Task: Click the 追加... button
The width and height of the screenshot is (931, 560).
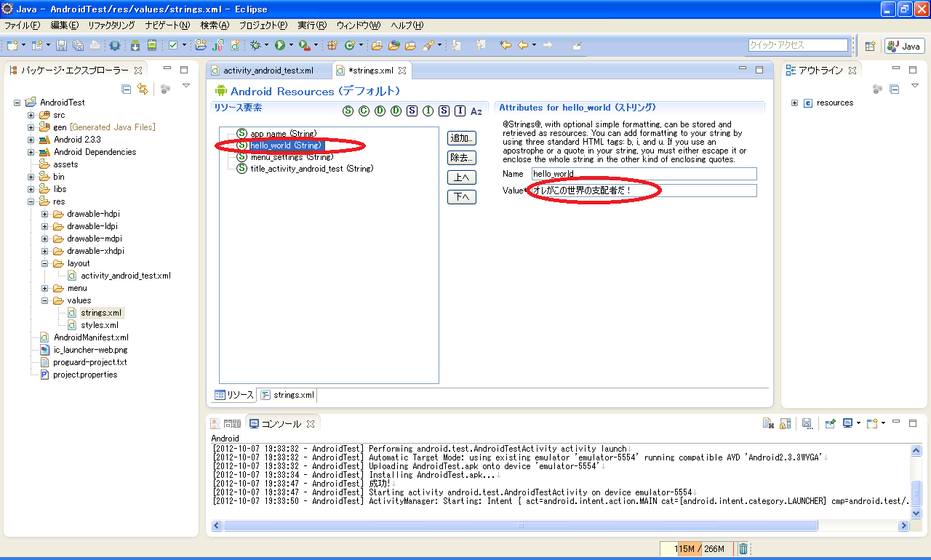Action: [x=461, y=138]
